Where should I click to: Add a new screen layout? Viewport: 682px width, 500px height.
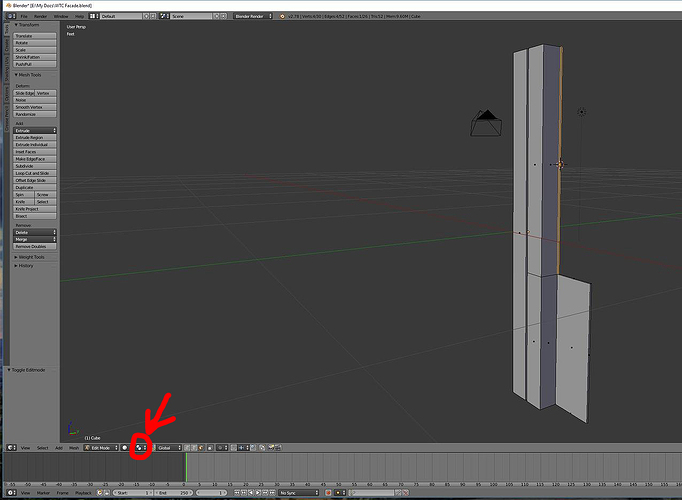tap(146, 16)
